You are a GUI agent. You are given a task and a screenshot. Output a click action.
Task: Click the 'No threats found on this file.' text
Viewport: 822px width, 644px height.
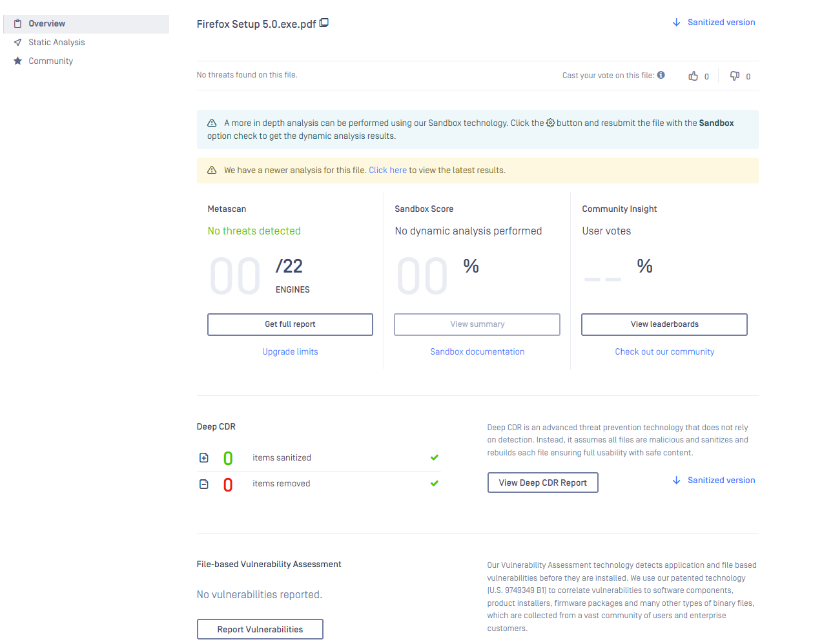click(x=247, y=75)
